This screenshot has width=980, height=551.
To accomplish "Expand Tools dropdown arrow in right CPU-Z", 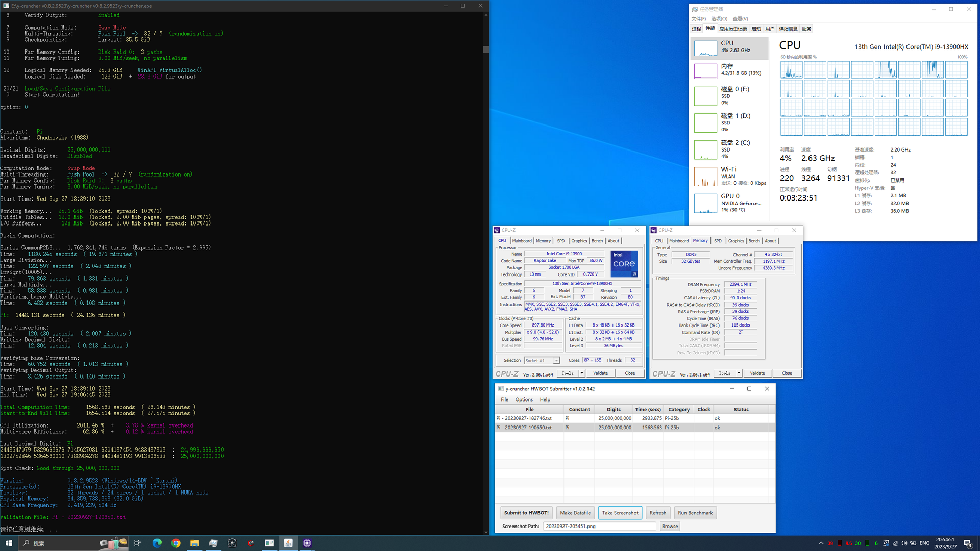I will 739,373.
